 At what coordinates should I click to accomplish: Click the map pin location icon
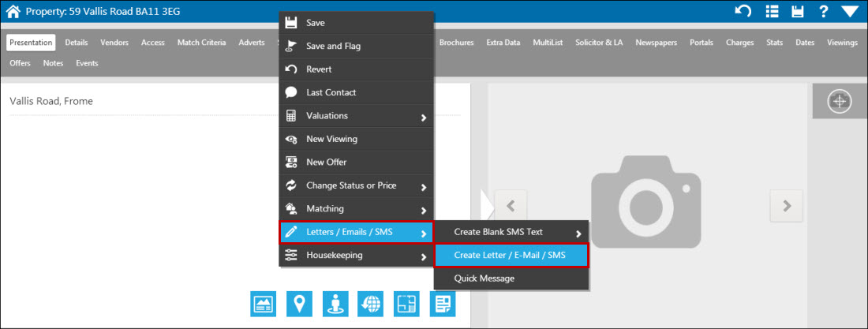[x=299, y=304]
